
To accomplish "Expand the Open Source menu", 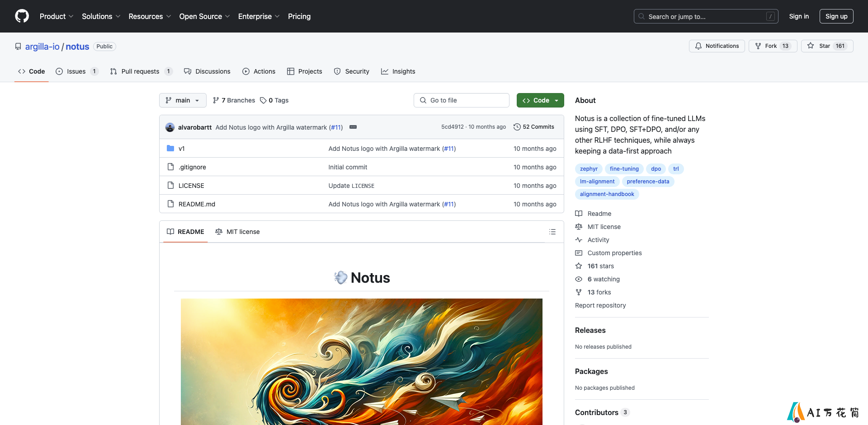I will (x=204, y=16).
